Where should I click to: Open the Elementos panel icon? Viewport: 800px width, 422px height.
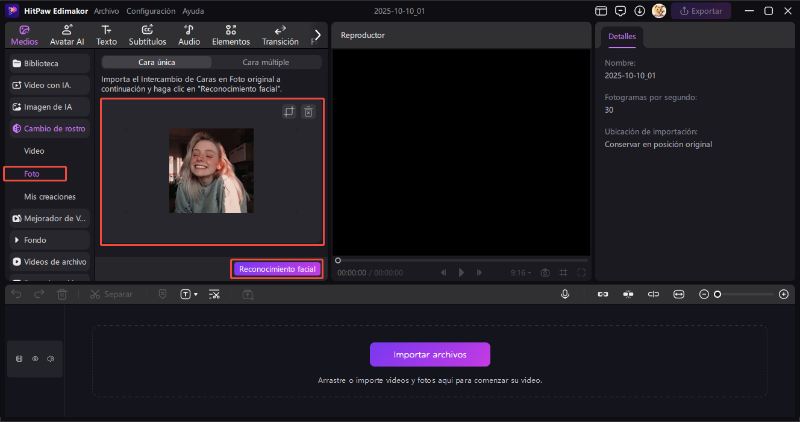(231, 35)
